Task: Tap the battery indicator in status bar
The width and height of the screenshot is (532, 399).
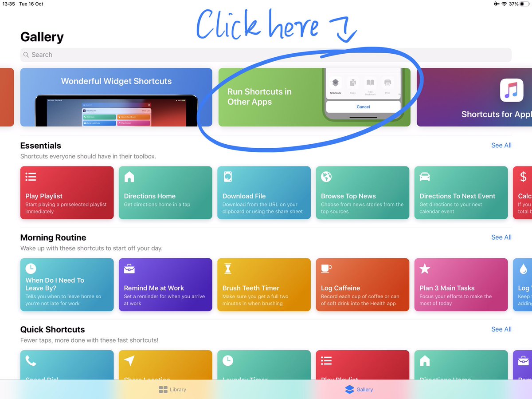Action: (525, 4)
